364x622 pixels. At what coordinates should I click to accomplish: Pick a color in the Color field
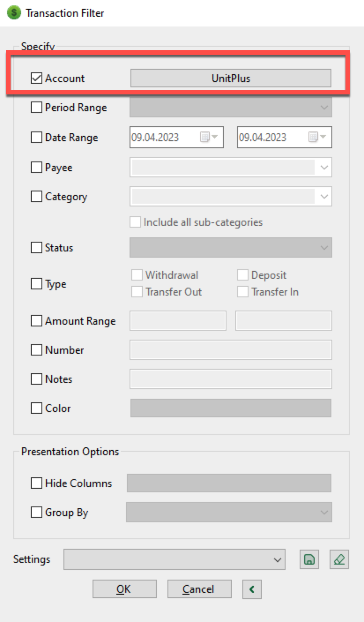230,408
